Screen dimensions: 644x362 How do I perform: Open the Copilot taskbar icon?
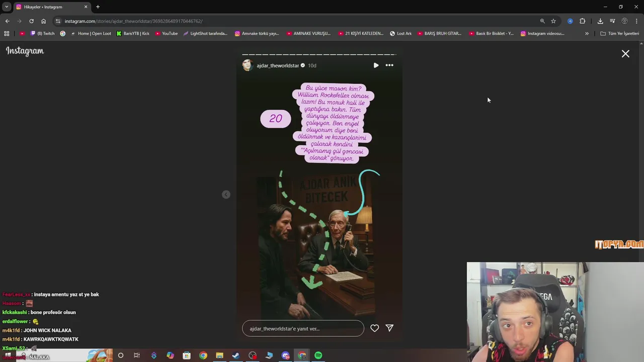170,355
